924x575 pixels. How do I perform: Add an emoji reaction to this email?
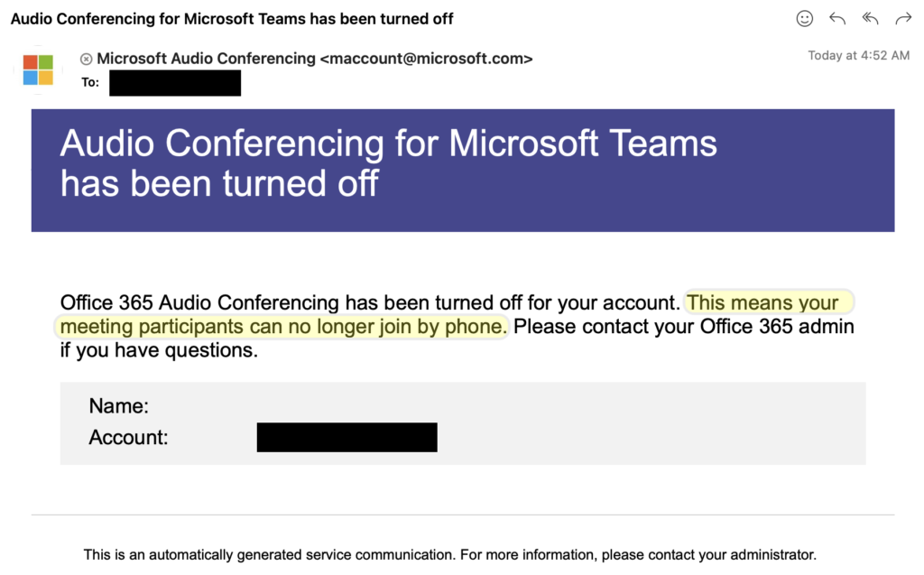pos(804,18)
